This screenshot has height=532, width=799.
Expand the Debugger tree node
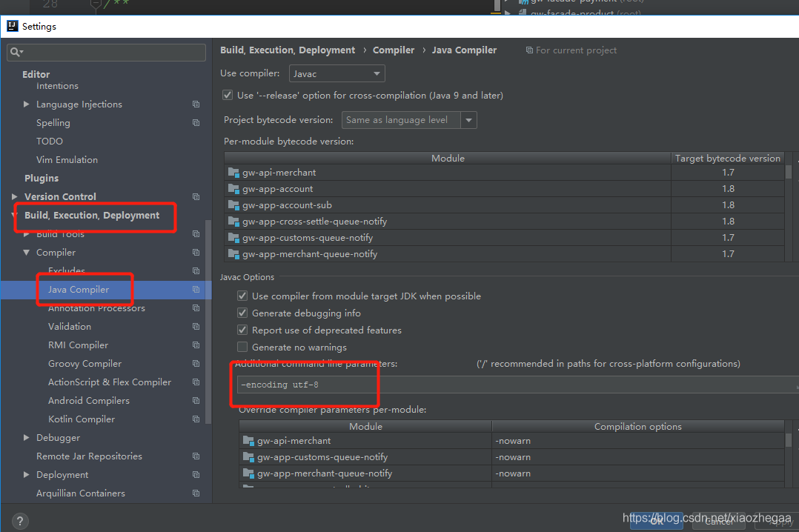tap(27, 437)
